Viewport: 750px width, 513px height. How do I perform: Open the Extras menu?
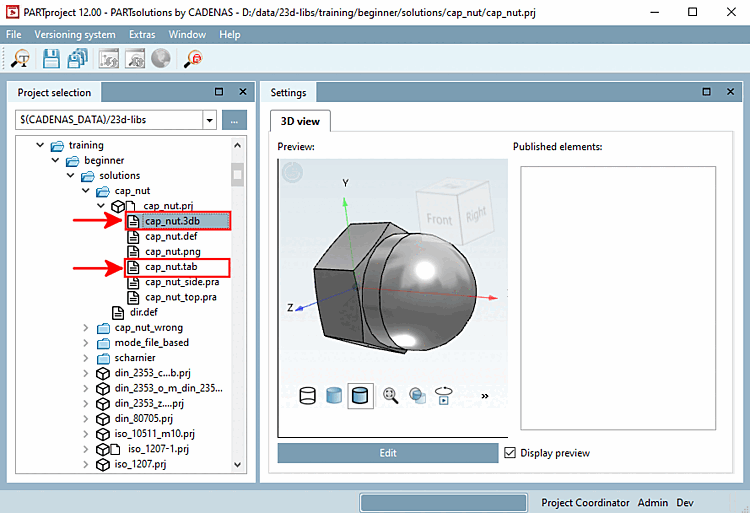142,34
